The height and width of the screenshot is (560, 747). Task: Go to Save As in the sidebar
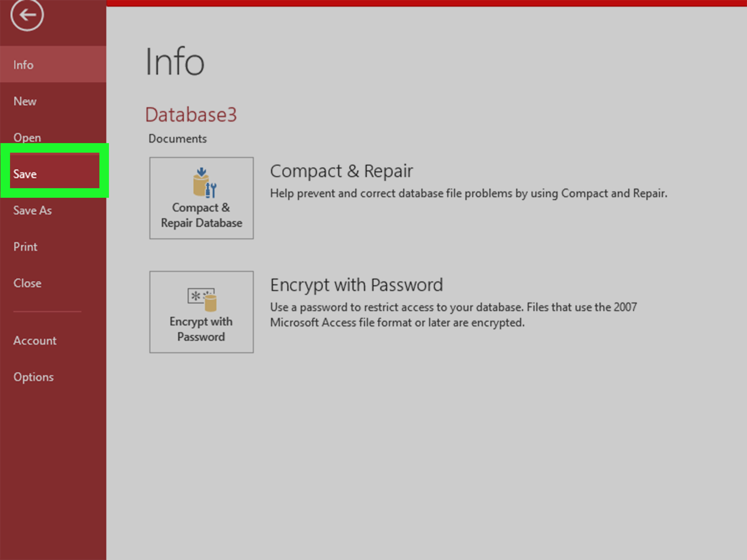pos(32,210)
